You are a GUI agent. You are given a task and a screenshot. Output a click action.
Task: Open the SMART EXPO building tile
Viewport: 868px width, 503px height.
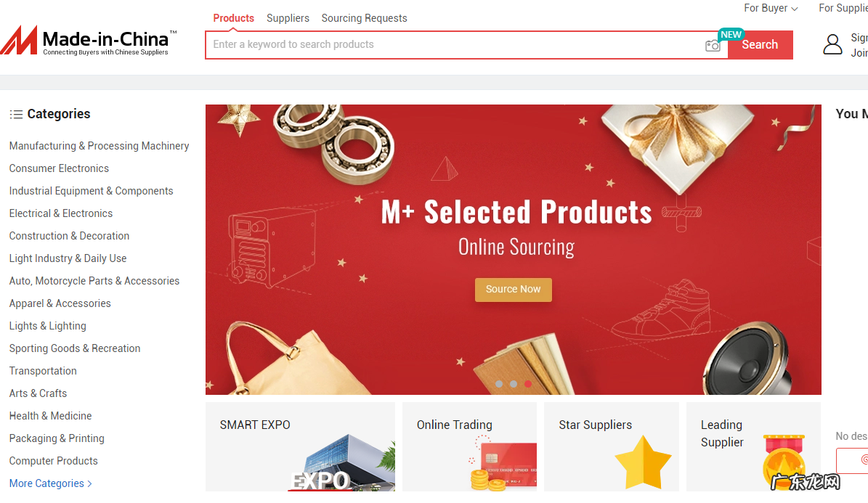[x=300, y=446]
